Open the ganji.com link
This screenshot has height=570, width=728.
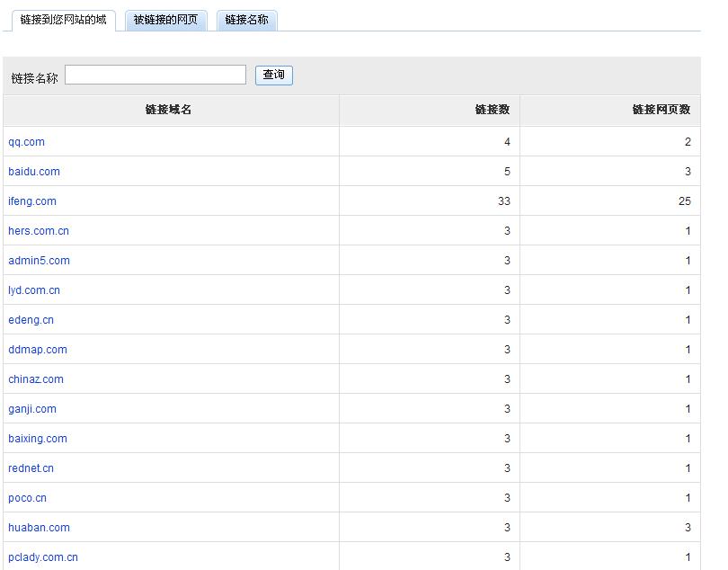[x=32, y=409]
